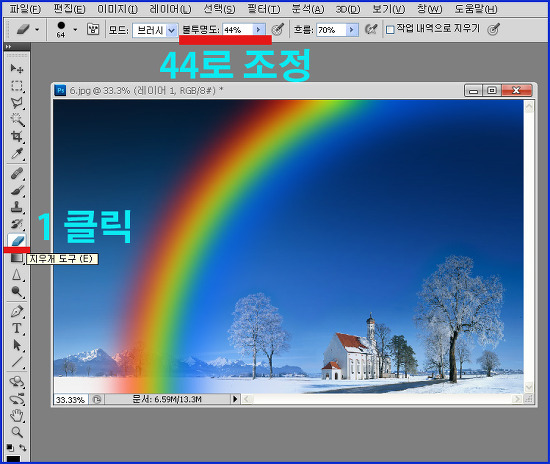Enable Erase to History checkbox
550x464 pixels.
coord(390,30)
